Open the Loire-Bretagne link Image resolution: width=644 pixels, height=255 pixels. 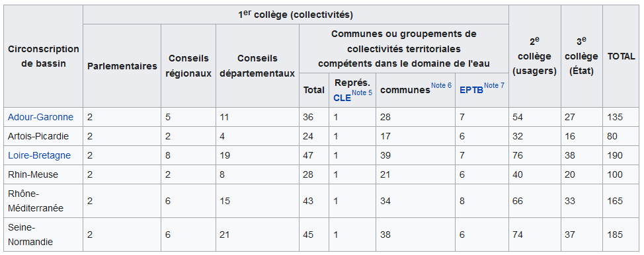(x=39, y=155)
